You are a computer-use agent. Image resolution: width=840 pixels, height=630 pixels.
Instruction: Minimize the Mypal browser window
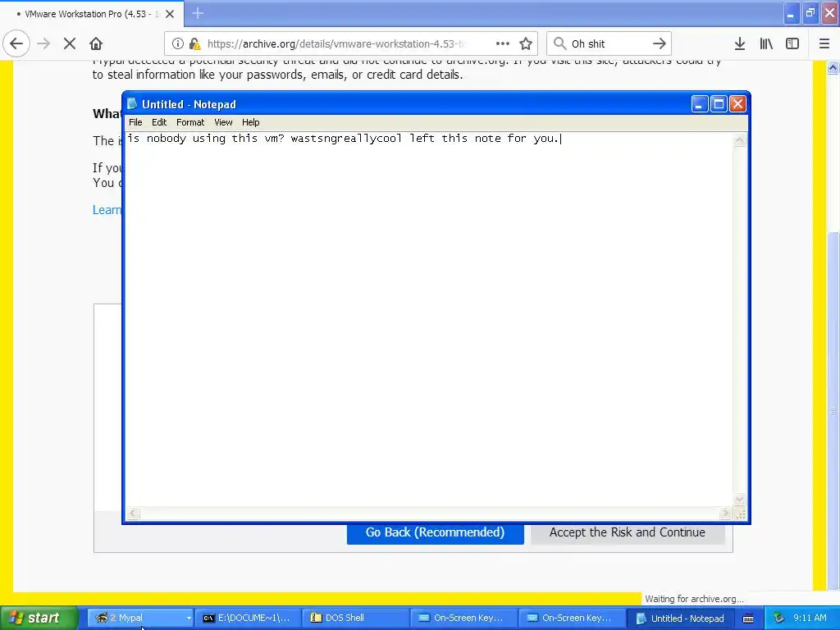point(791,13)
